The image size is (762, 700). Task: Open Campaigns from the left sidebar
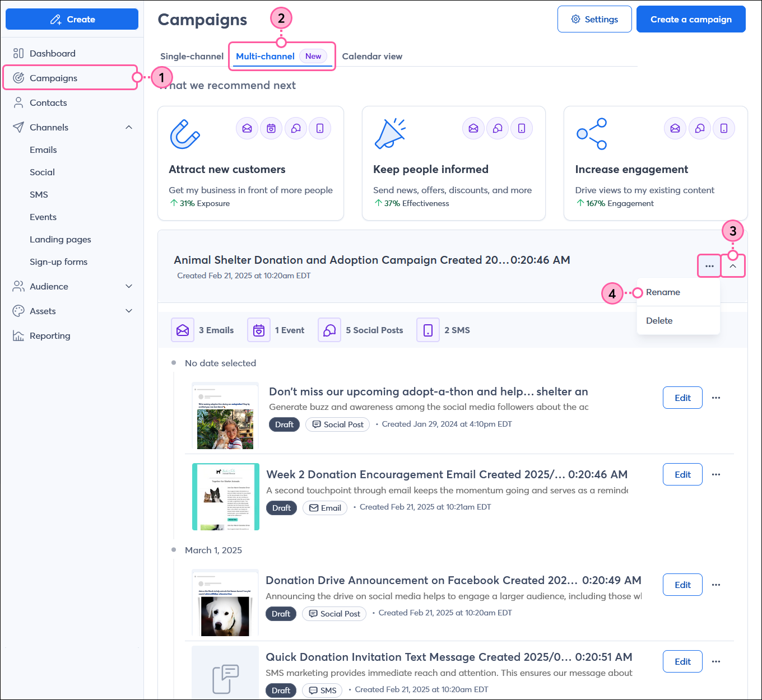click(x=52, y=78)
